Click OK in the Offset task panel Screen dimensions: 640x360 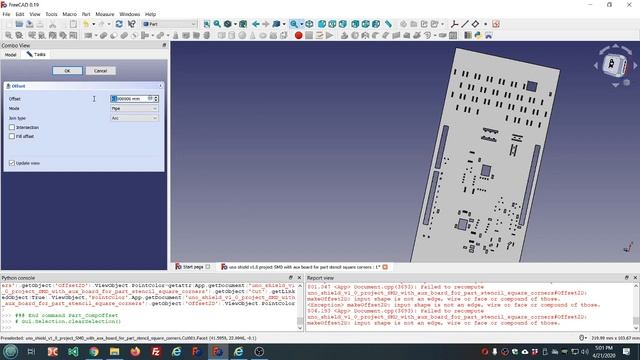[x=67, y=71]
